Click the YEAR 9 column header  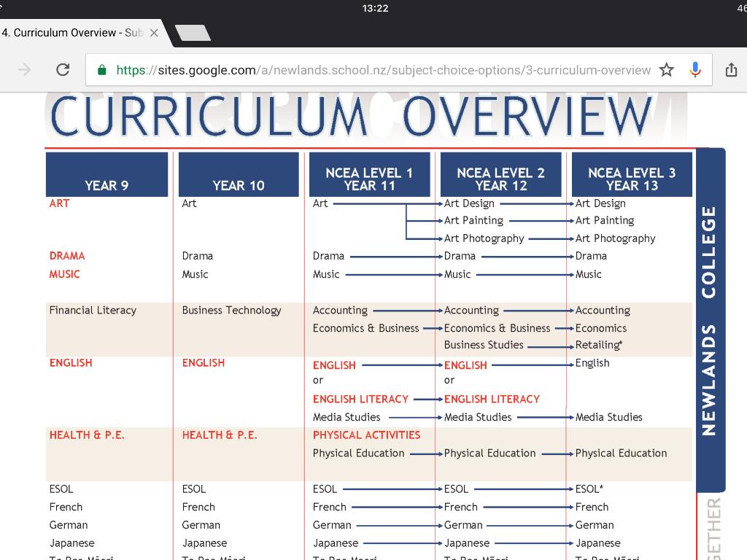[x=107, y=175]
